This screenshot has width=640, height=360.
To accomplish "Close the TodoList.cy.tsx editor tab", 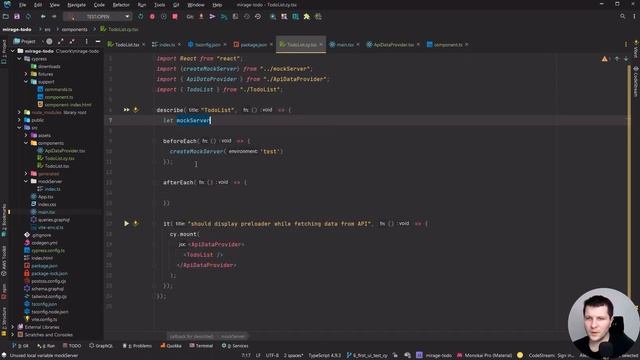I will [321, 44].
